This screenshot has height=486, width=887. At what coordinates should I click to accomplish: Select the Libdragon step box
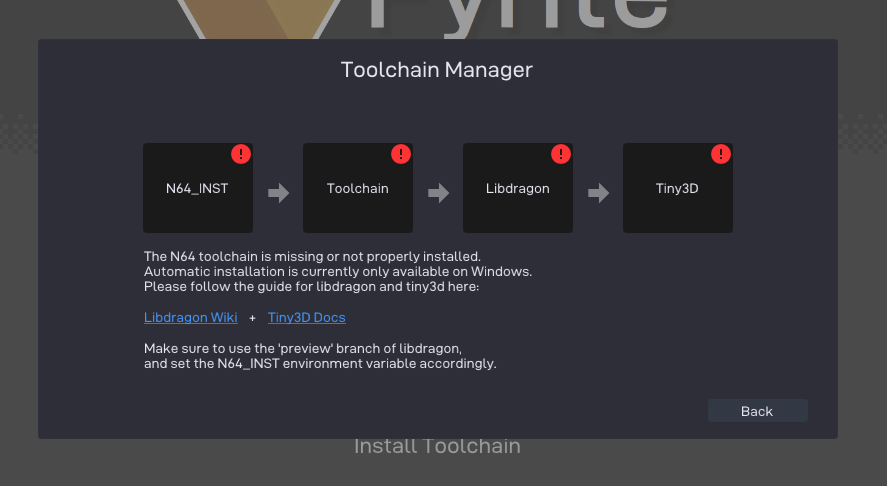517,189
